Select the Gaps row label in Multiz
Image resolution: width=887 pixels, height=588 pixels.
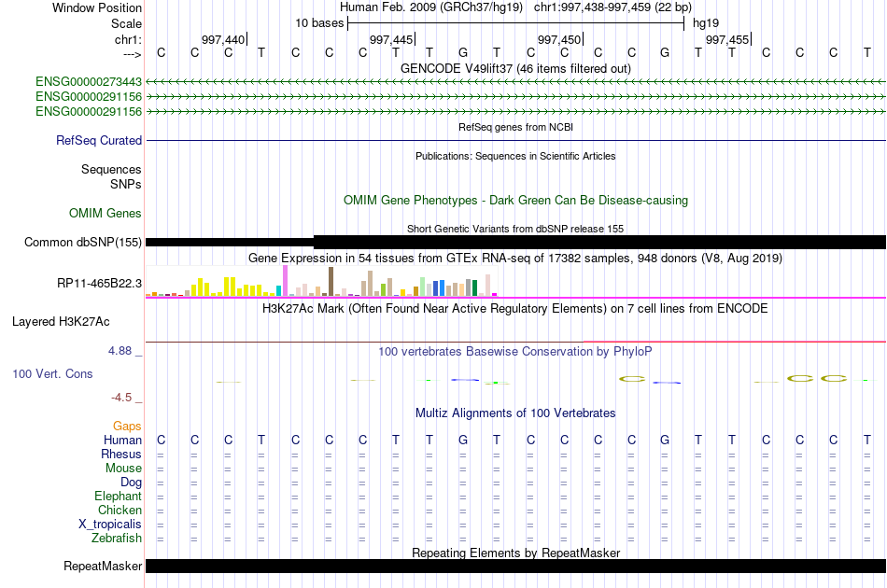coord(127,426)
